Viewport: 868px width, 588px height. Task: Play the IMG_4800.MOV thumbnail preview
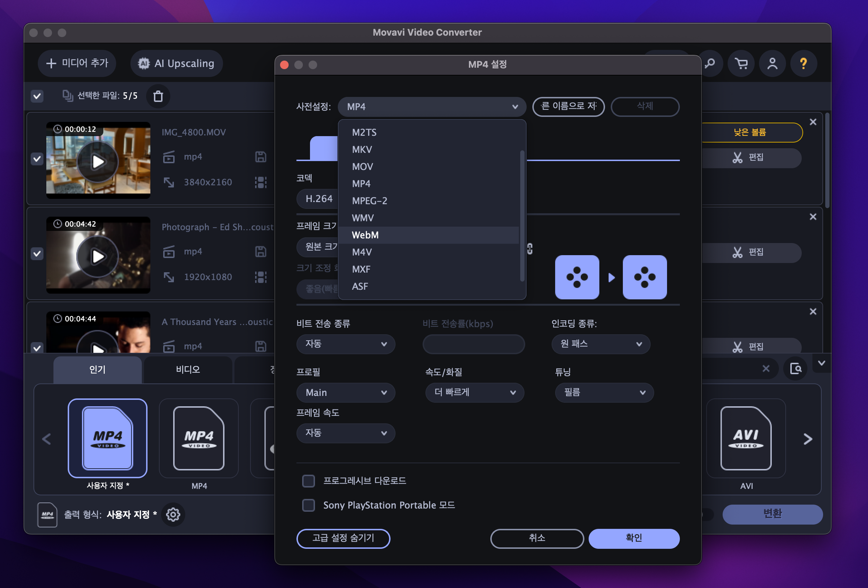coord(98,162)
